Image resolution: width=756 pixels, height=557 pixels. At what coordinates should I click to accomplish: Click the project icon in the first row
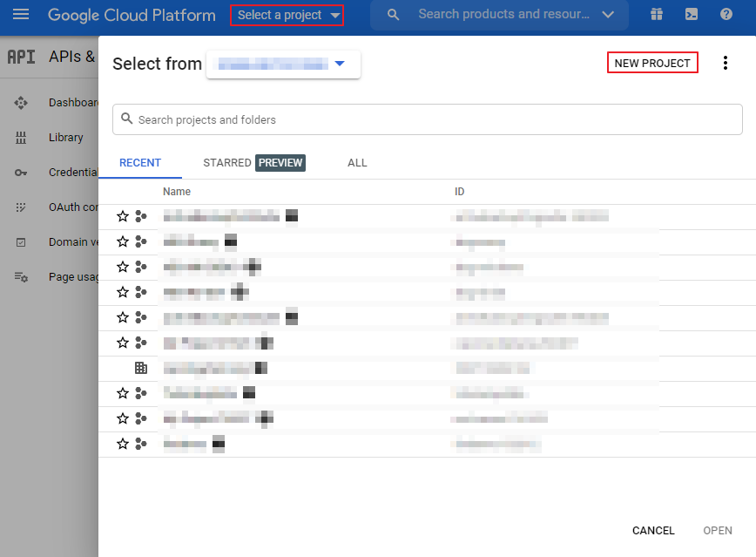141,216
